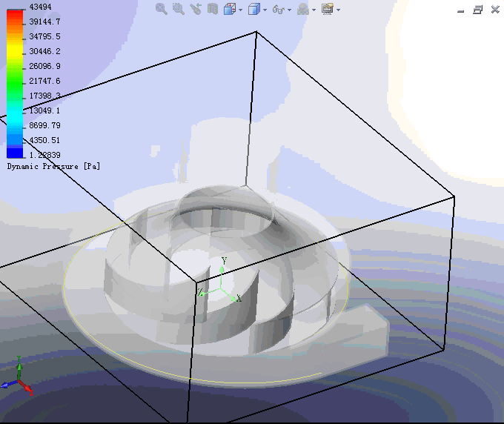Close the document window
This screenshot has width=504, height=424.
pyautogui.click(x=495, y=10)
